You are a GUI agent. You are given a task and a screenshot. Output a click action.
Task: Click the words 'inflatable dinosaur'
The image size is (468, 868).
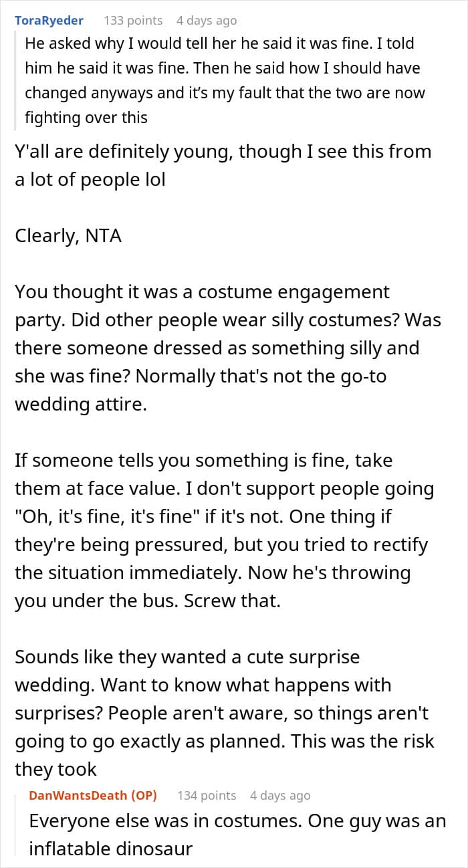click(110, 849)
